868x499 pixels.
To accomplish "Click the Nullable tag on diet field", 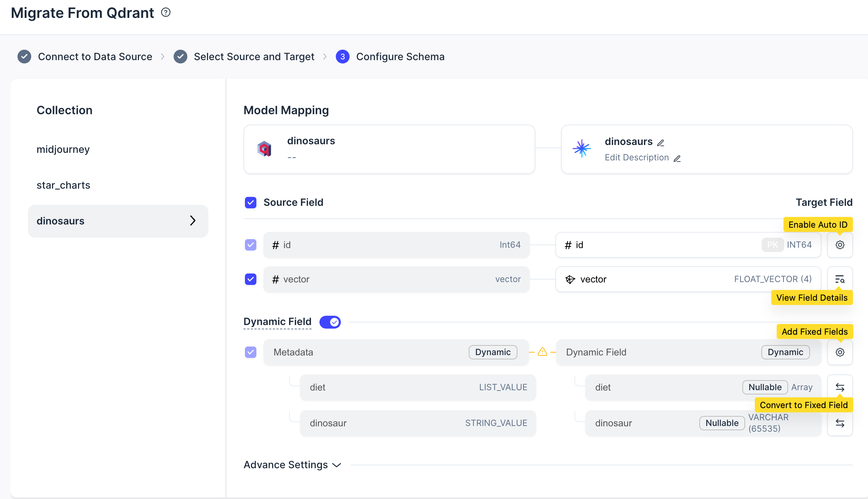I will [765, 387].
